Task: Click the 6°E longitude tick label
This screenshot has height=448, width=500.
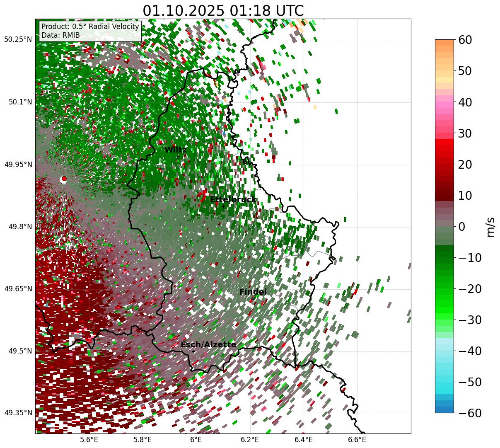Action: click(x=196, y=439)
